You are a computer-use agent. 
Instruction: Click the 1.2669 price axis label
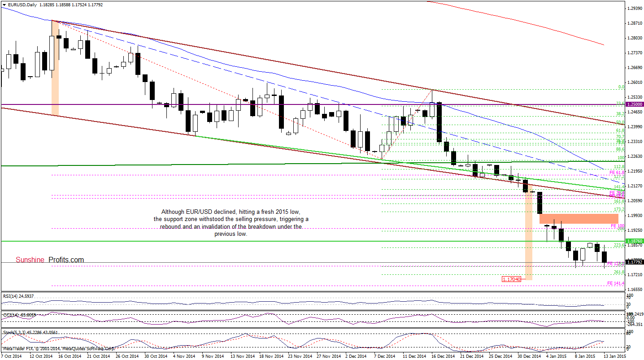click(635, 68)
